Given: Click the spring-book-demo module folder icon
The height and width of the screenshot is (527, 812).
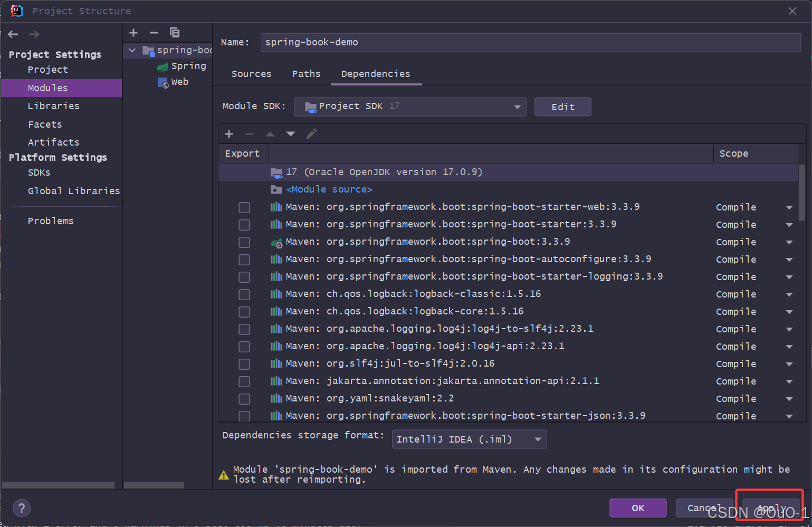Looking at the screenshot, I should [x=148, y=51].
